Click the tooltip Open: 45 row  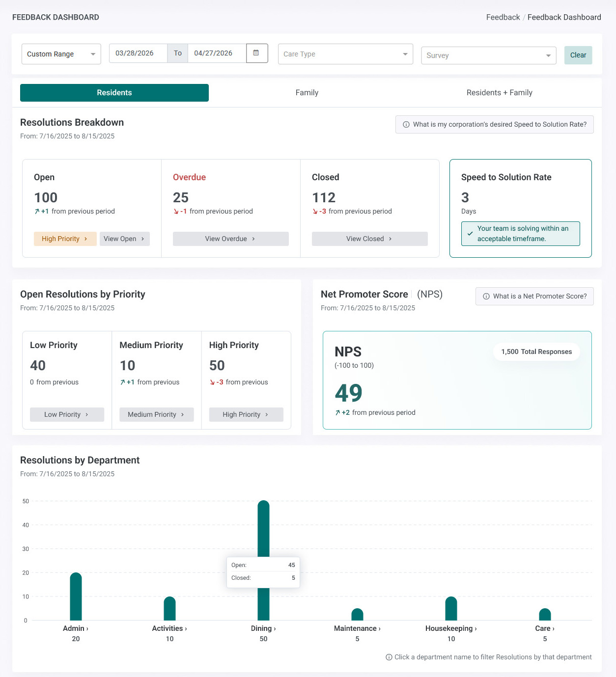[x=263, y=565]
